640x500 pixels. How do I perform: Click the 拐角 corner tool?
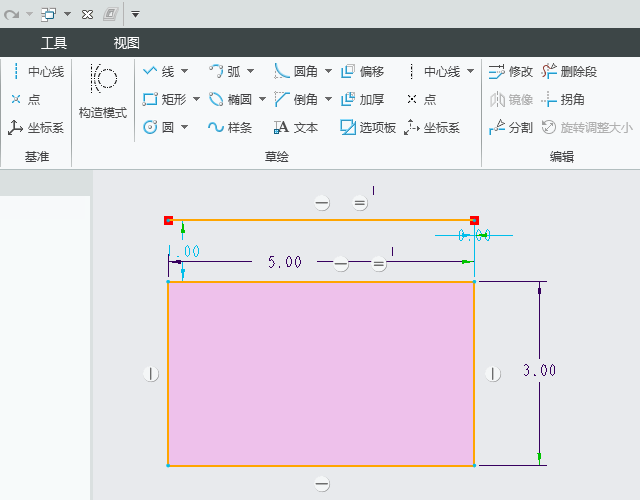click(563, 99)
